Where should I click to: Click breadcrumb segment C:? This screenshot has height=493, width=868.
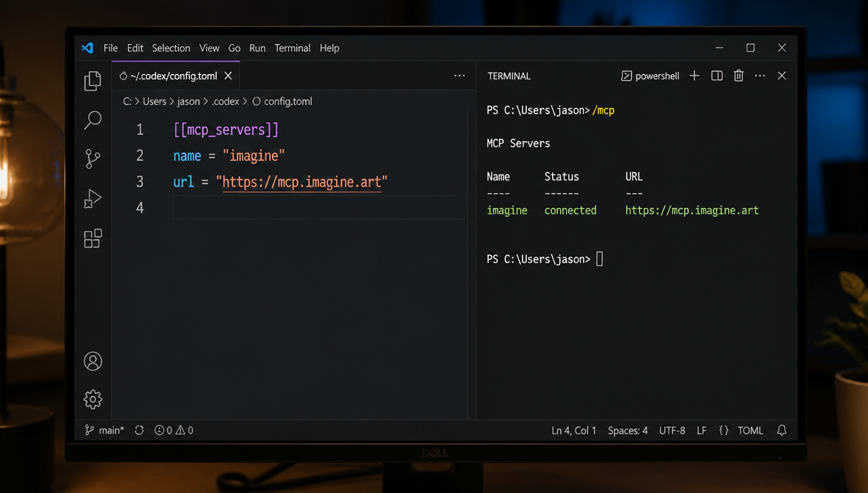[128, 101]
